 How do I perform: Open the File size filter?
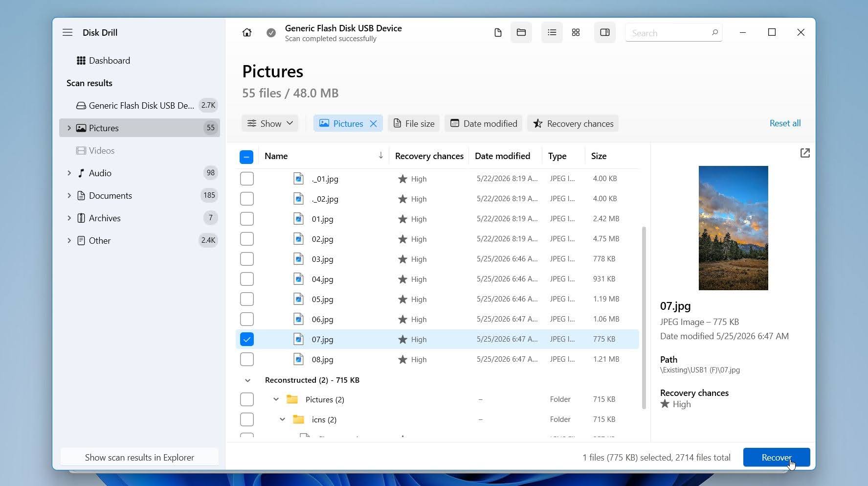tap(414, 123)
